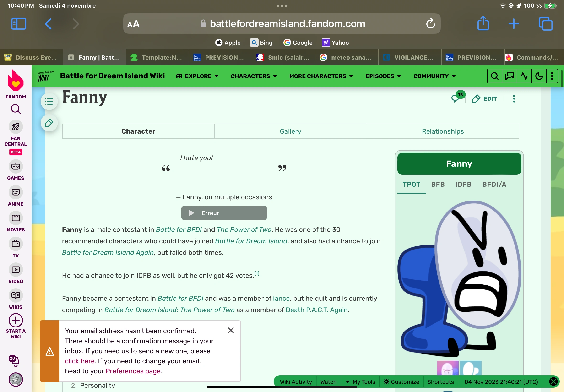Click the table of contents icon

[x=49, y=101]
